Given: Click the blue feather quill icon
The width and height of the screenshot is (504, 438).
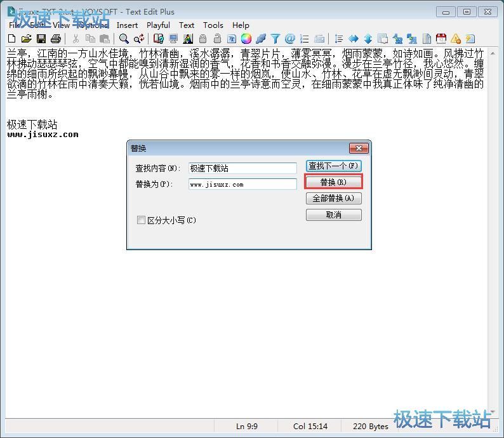Looking at the screenshot, I should pos(261,39).
